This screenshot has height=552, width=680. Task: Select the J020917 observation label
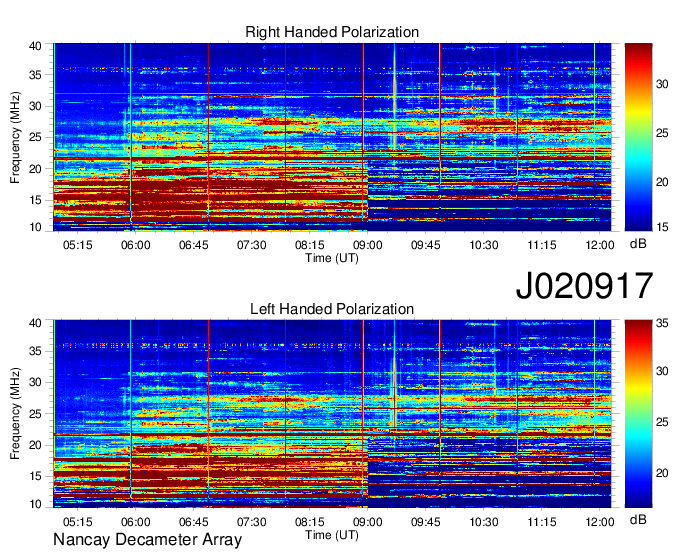[x=584, y=286]
